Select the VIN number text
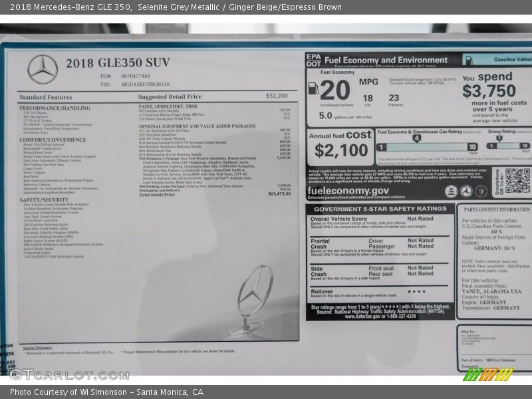This screenshot has height=399, width=532. pos(145,84)
